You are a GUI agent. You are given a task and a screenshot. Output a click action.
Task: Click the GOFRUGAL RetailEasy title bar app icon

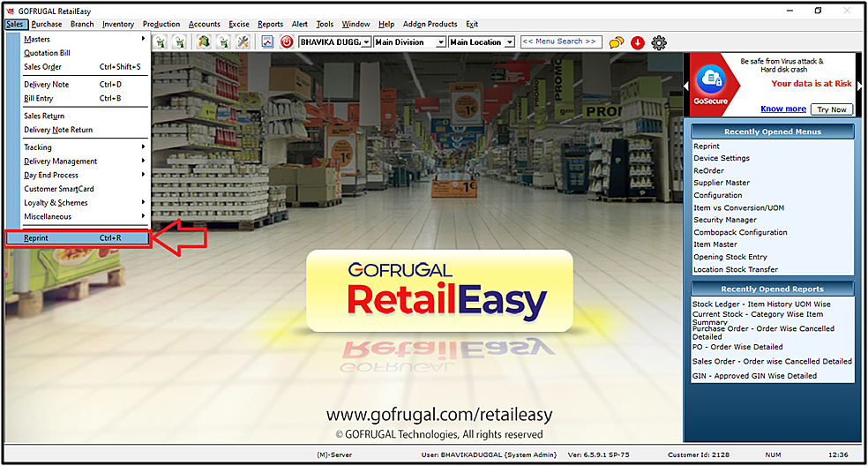[x=10, y=11]
